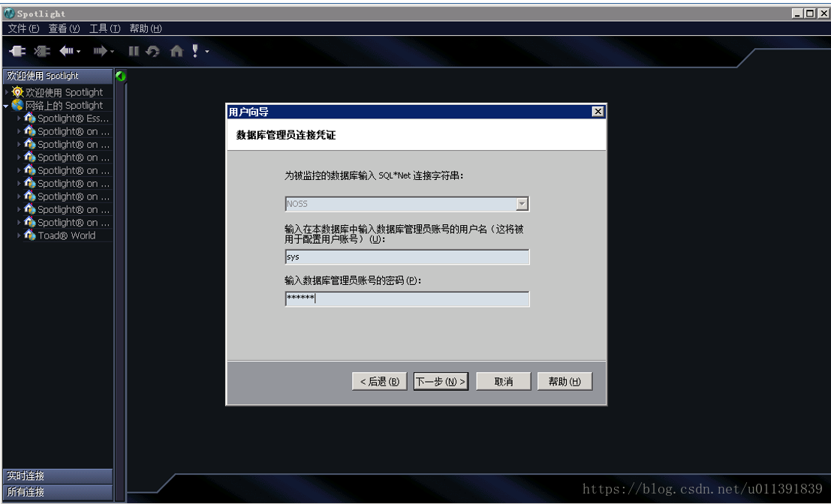Viewport: 831px width, 504px height.
Task: Click the Pause toolbar icon
Action: tap(134, 51)
